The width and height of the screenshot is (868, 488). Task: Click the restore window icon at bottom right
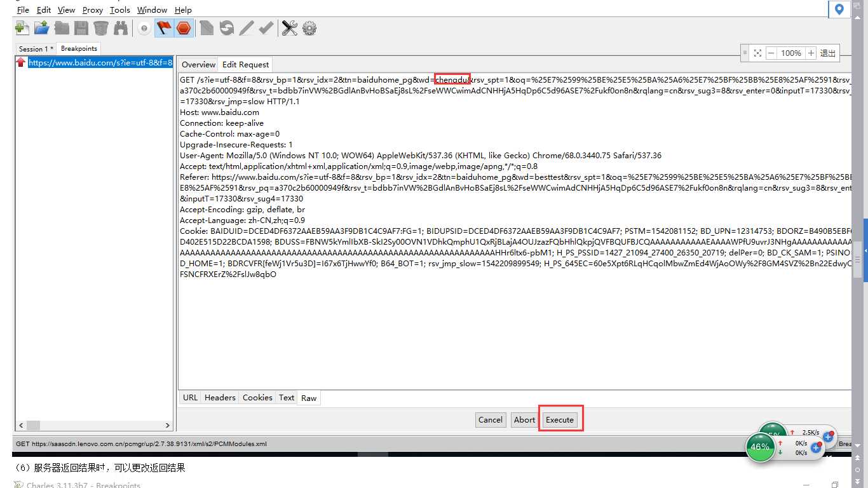point(835,485)
